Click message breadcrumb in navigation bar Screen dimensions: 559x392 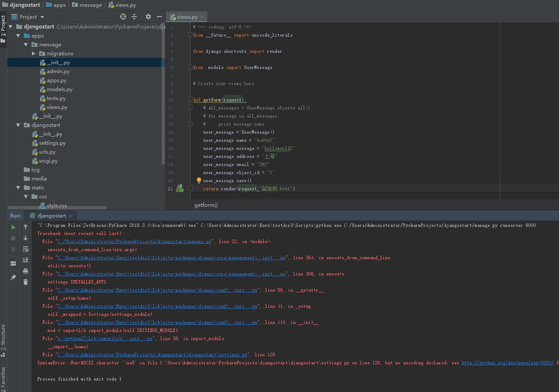click(87, 5)
